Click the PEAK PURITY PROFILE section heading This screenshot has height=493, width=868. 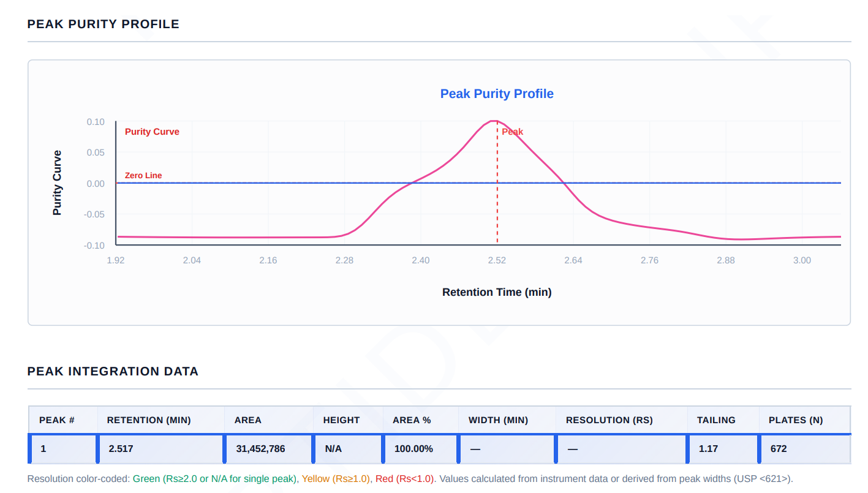click(x=104, y=24)
